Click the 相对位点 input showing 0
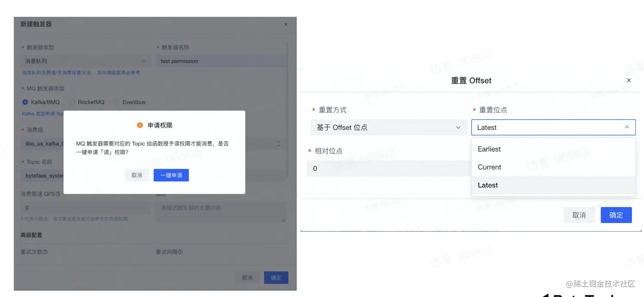The height and width of the screenshot is (297, 644). click(x=389, y=168)
